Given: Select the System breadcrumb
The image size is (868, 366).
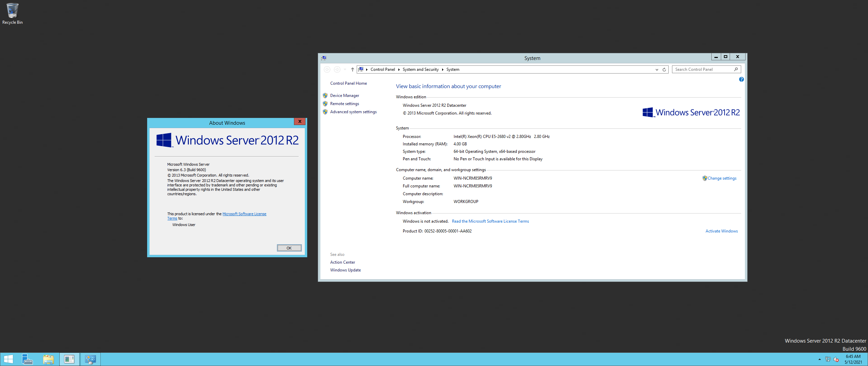Looking at the screenshot, I should pos(453,69).
